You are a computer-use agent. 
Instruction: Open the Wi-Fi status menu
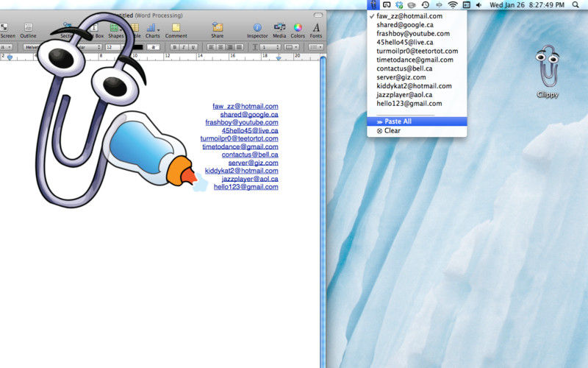point(453,5)
